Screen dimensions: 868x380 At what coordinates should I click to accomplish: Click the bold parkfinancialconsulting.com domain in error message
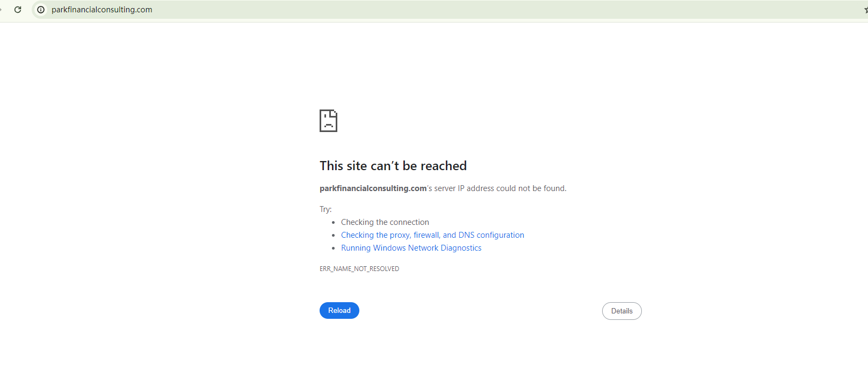[x=373, y=188]
